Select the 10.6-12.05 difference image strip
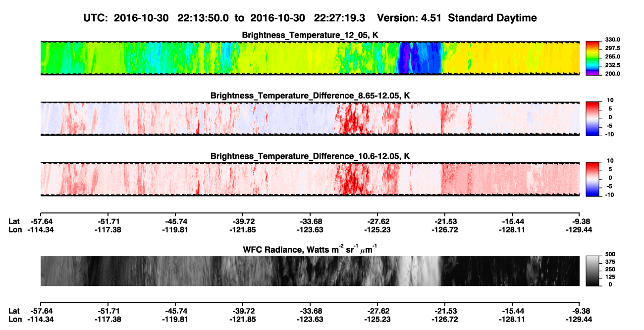Screen dimensions: 644x330 pos(310,179)
